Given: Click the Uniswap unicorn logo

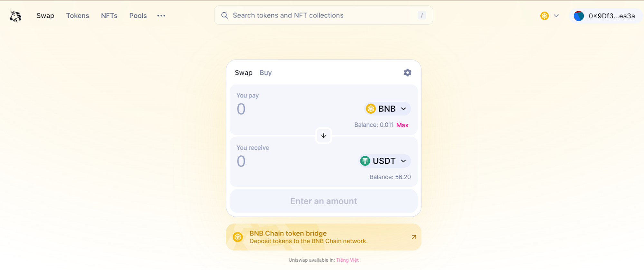Looking at the screenshot, I should point(15,16).
